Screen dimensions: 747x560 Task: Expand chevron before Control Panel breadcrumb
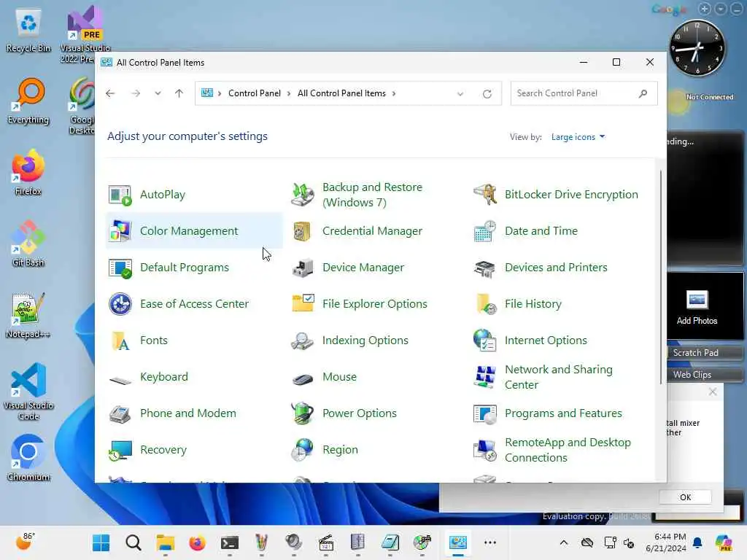[220, 93]
